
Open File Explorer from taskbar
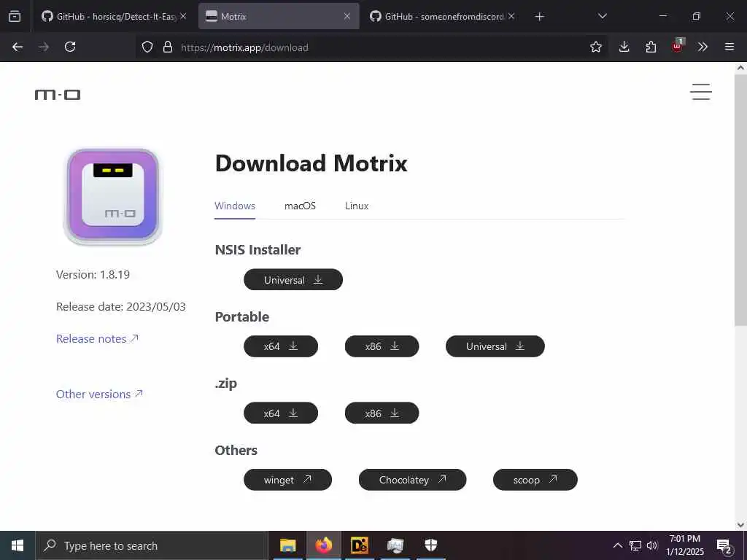[287, 545]
